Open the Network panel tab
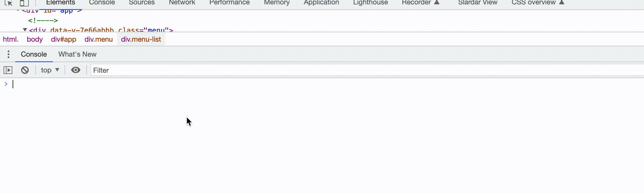Image resolution: width=644 pixels, height=193 pixels. [x=182, y=3]
